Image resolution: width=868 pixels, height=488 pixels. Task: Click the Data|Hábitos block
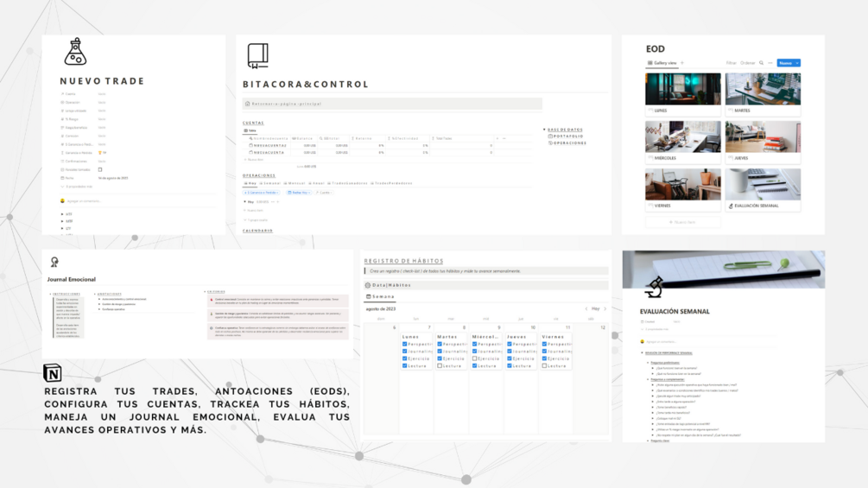[486, 285]
